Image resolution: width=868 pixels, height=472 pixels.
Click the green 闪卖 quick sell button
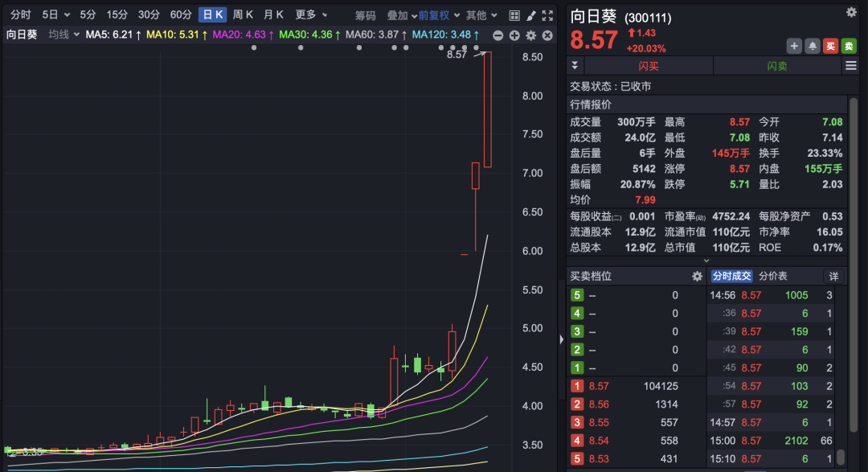tap(776, 66)
